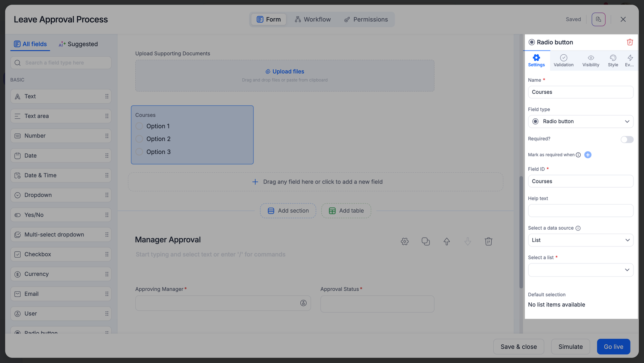Expand the Select a data source dropdown

pyautogui.click(x=580, y=240)
